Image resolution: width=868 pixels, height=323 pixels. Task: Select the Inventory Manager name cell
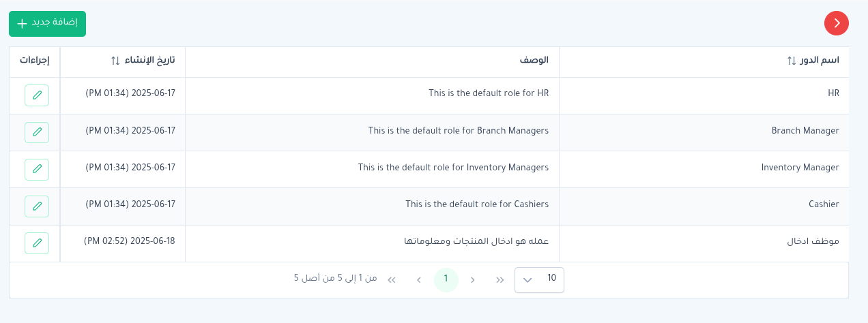[x=800, y=167]
